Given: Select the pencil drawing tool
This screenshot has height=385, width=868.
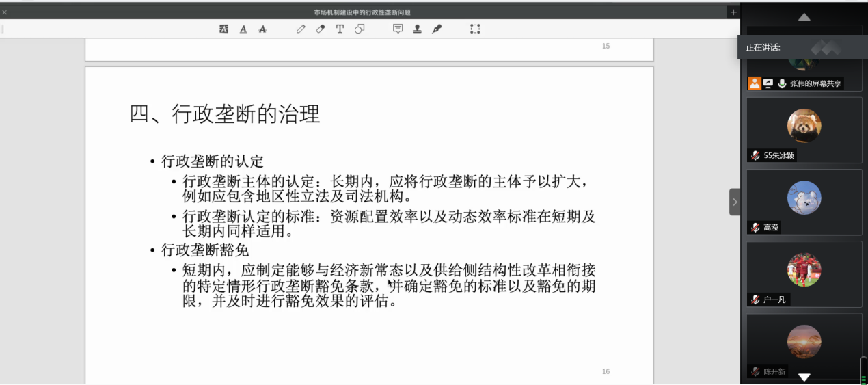Looking at the screenshot, I should click(x=301, y=29).
